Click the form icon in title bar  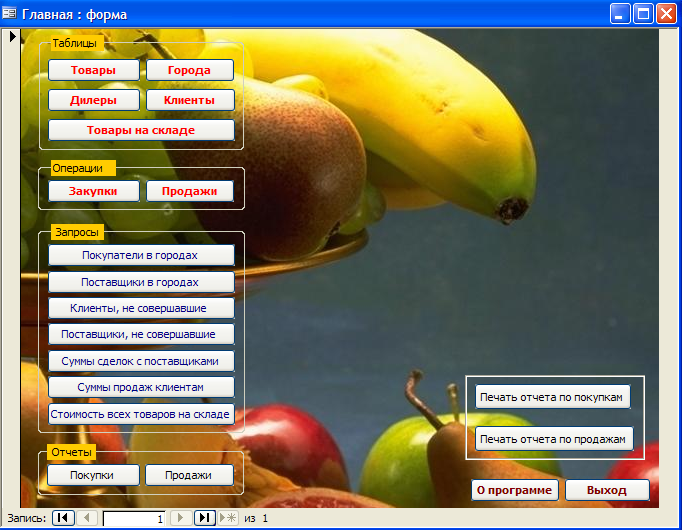9,13
